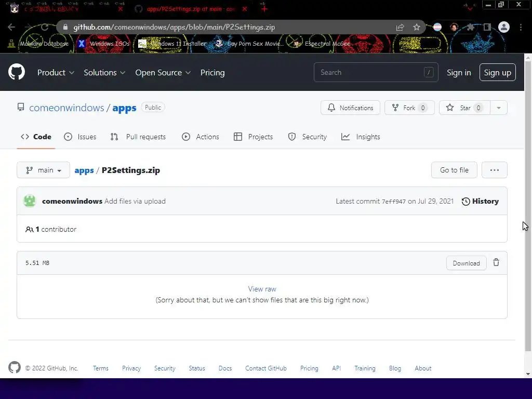The height and width of the screenshot is (399, 532).
Task: Click the Notifications bell button
Action: click(x=350, y=108)
